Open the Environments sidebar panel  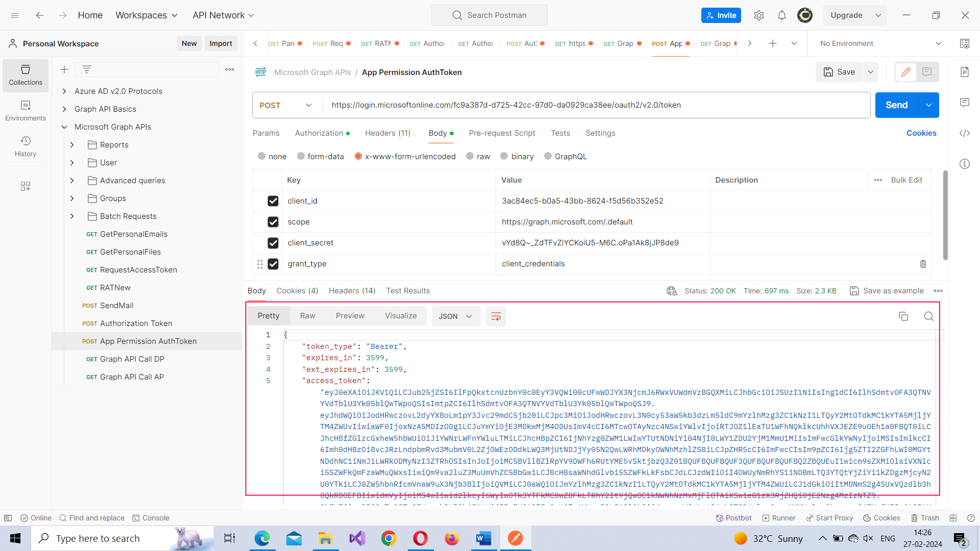[x=26, y=111]
